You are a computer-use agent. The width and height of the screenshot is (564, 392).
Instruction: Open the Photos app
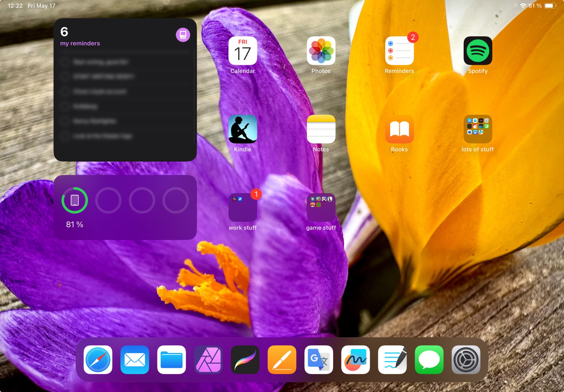321,51
